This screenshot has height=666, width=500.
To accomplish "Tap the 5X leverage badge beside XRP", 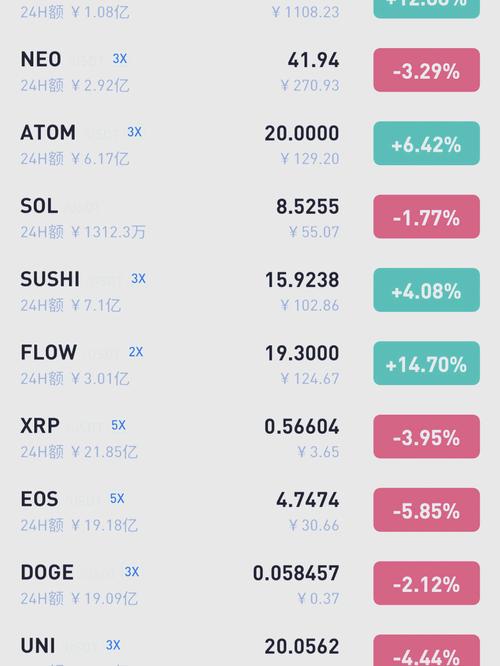I will coord(119,425).
